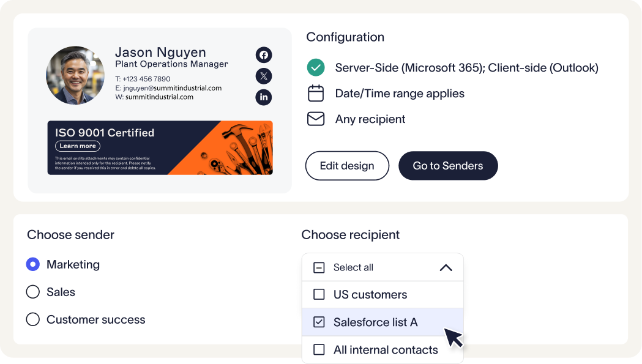Viewport: 642px width, 364px height.
Task: Click the green checkmark status icon
Action: tap(315, 67)
